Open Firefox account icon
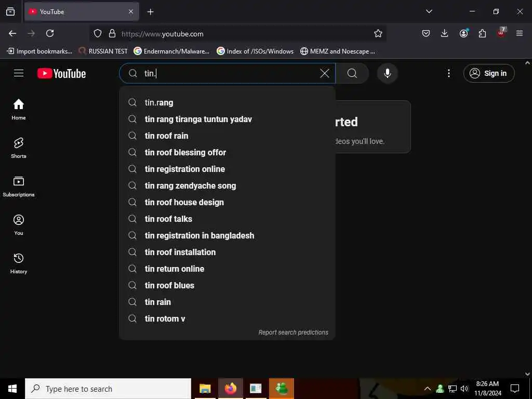The height and width of the screenshot is (399, 532). [x=463, y=33]
